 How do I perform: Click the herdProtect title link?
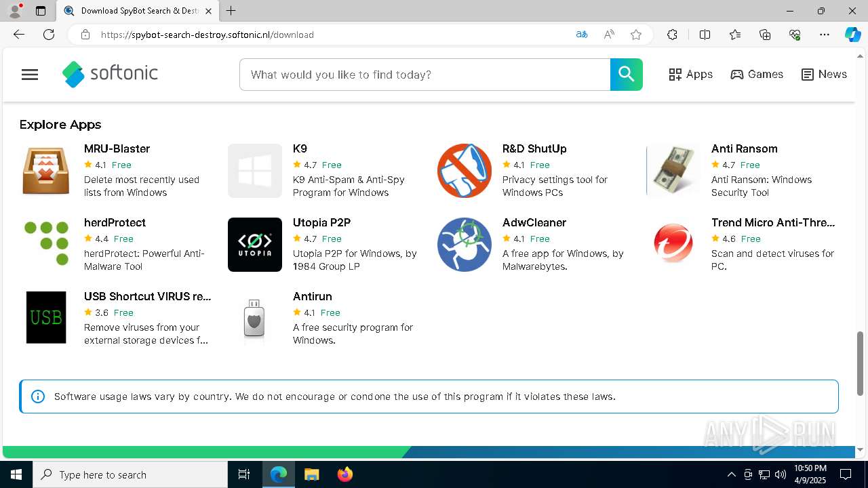(x=115, y=222)
